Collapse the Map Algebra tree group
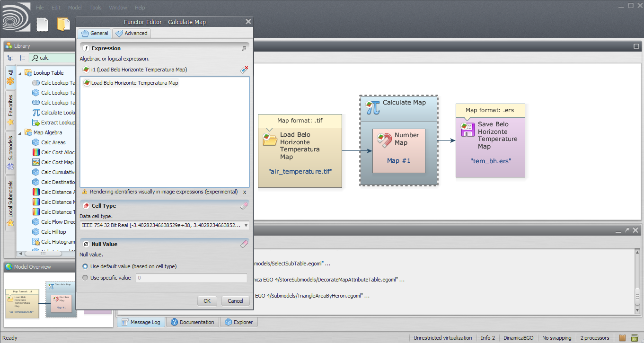The width and height of the screenshot is (644, 343). tap(20, 132)
